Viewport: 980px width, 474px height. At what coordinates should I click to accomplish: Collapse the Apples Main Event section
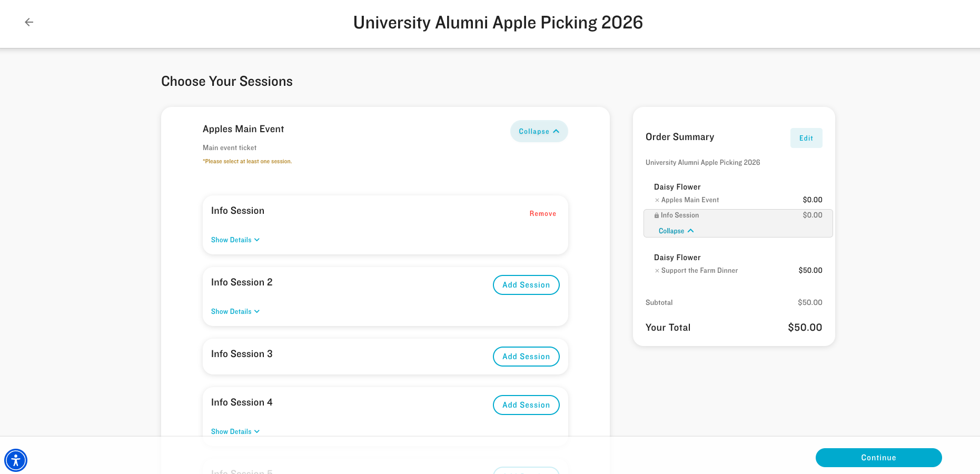(x=539, y=131)
